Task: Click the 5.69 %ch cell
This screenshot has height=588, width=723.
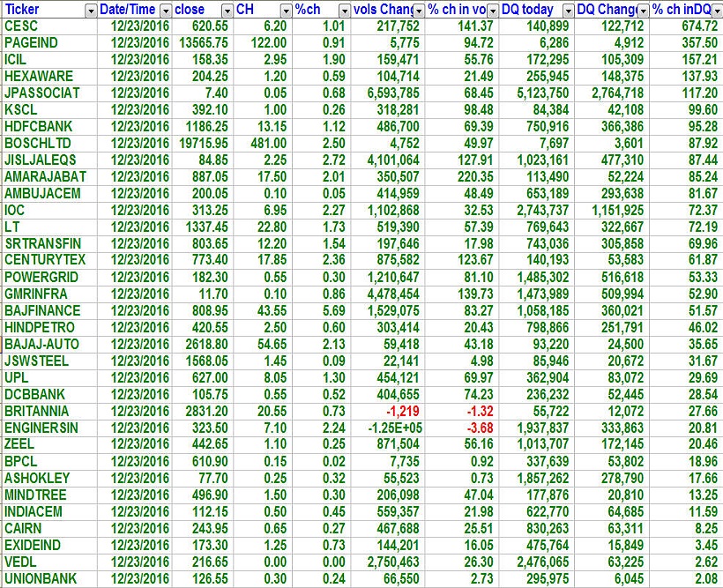Action: tap(322, 310)
